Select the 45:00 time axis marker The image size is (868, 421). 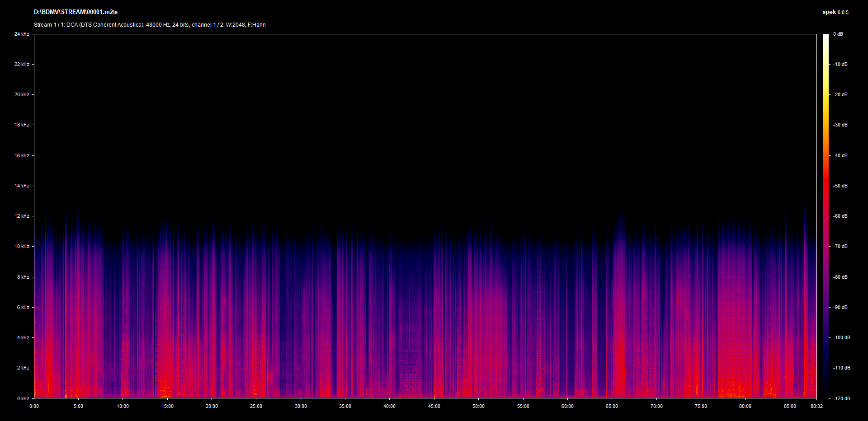[434, 407]
